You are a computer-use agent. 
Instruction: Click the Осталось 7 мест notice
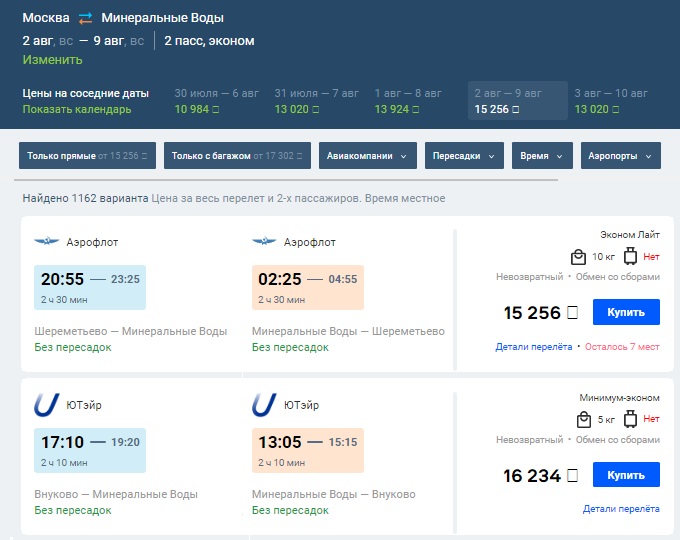(622, 347)
